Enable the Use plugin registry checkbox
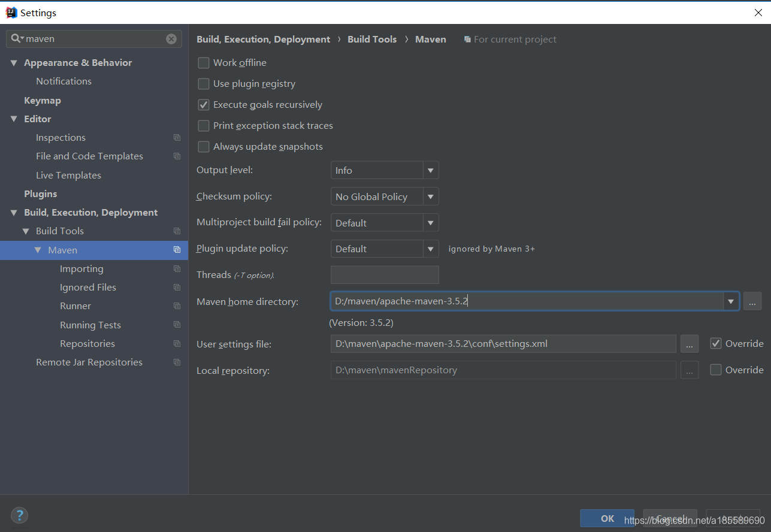Screen dimensions: 771x532 tap(204, 84)
